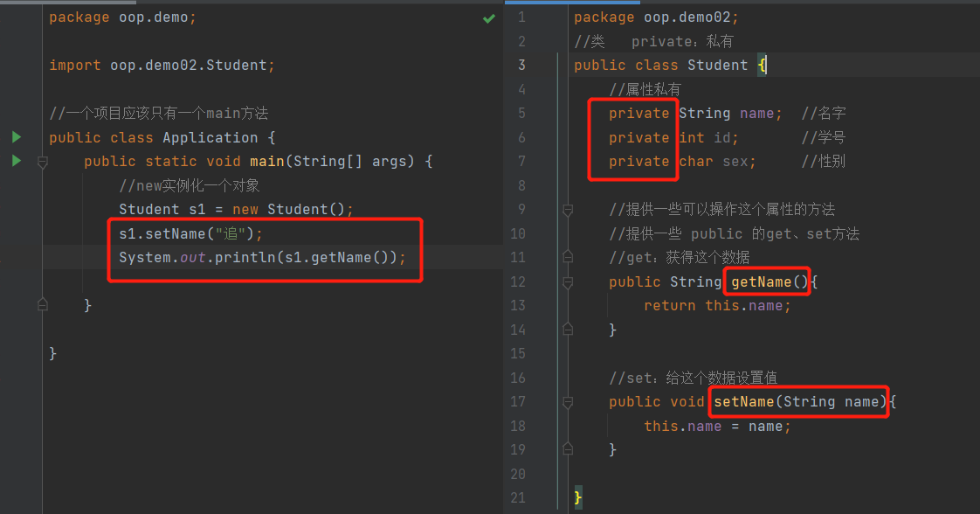The height and width of the screenshot is (514, 980).
Task: Click the 'main' method name
Action: (267, 162)
